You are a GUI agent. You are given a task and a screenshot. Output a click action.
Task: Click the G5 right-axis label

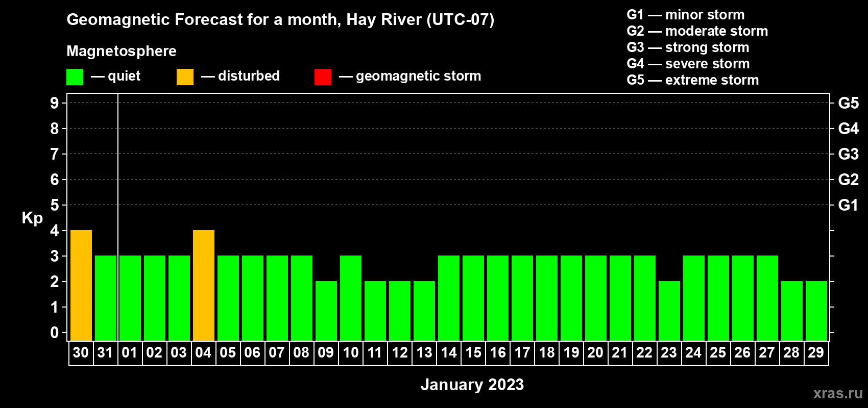849,103
